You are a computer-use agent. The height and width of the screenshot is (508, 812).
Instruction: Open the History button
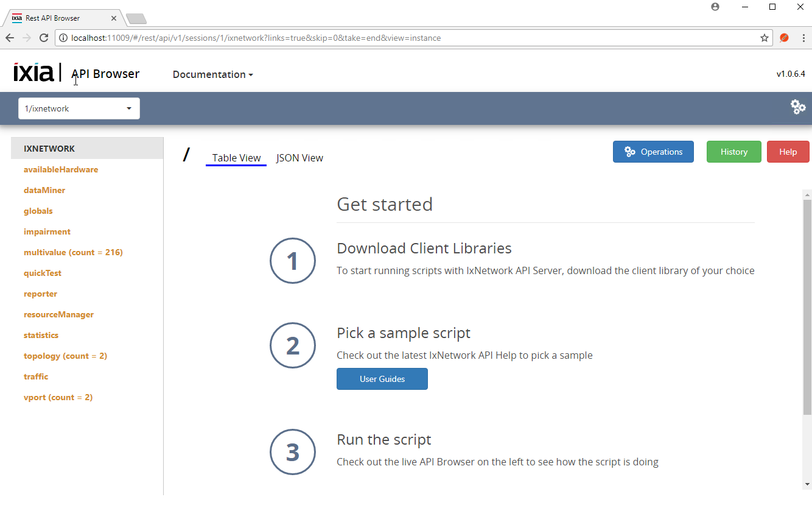pos(734,152)
